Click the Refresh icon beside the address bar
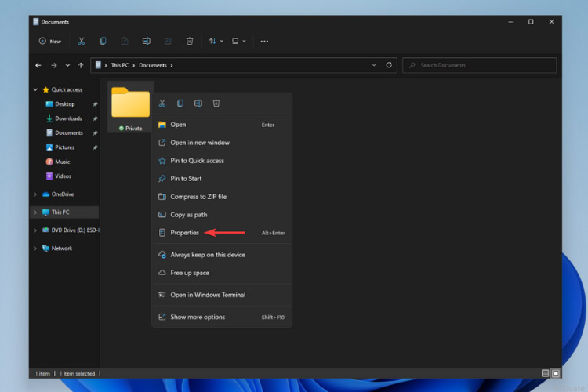 point(389,65)
